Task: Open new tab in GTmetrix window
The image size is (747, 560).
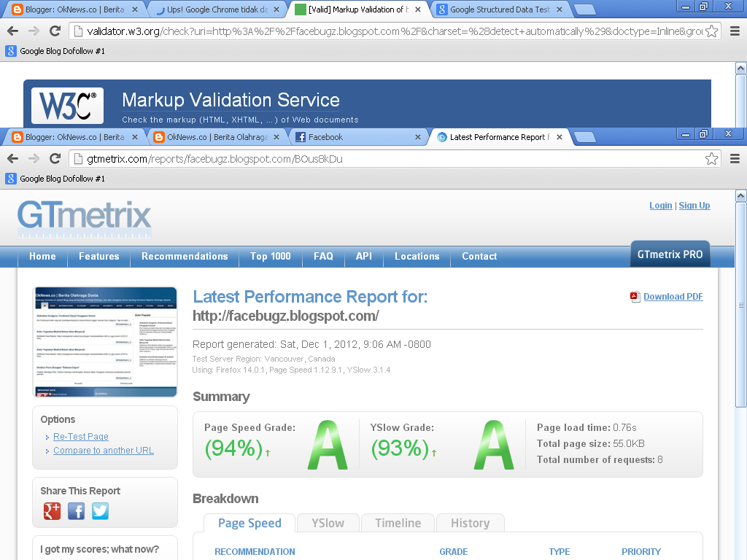Action: point(584,137)
